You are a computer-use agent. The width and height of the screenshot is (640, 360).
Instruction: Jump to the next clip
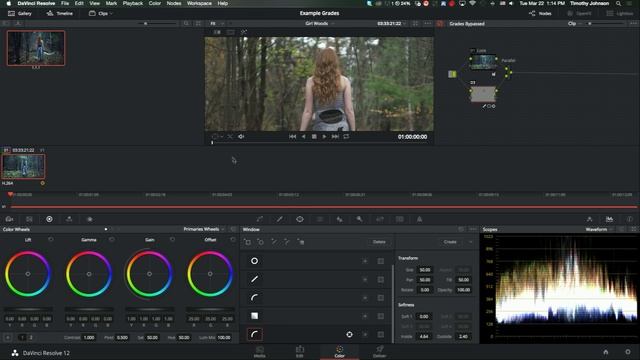coord(336,137)
